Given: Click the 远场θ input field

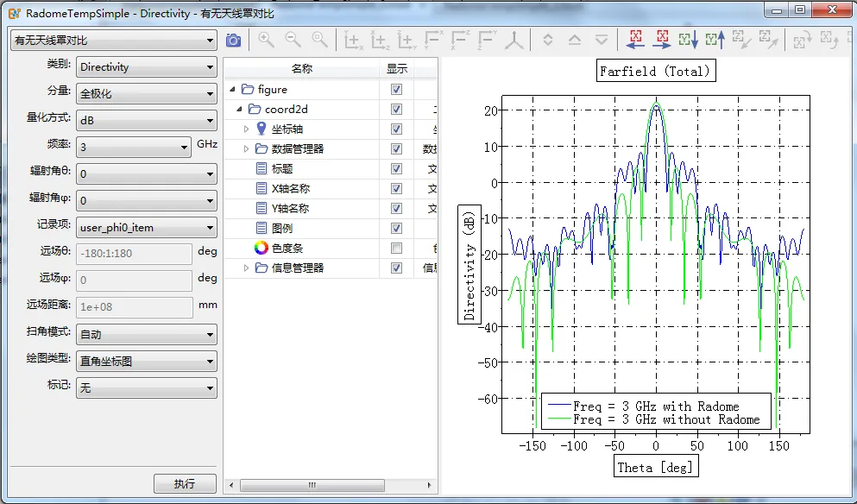Looking at the screenshot, I should (134, 254).
